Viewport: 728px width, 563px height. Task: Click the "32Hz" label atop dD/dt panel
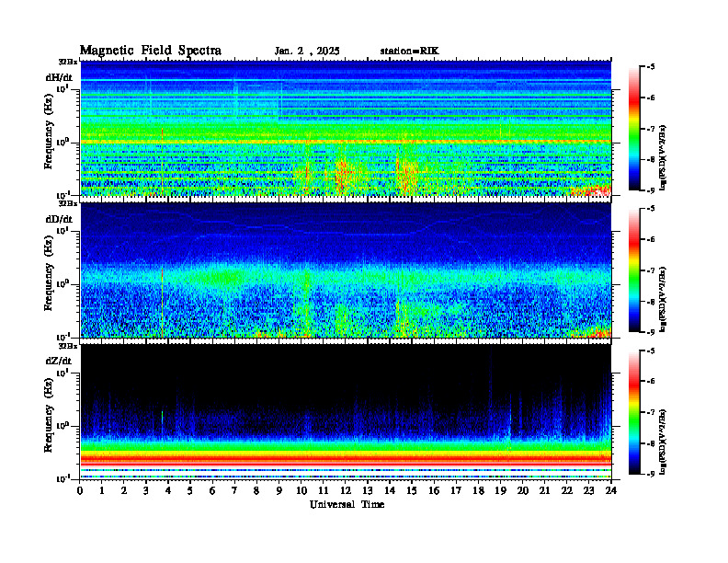tap(68, 203)
